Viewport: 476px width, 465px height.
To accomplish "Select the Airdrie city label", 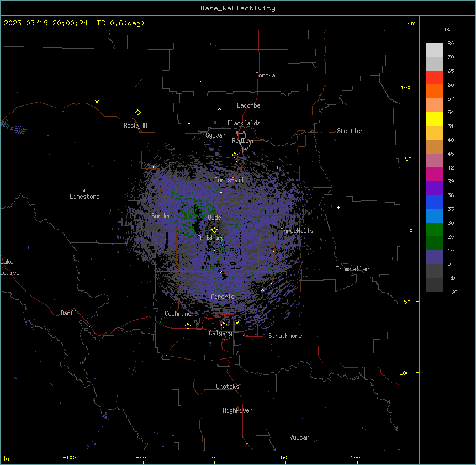I will point(223,297).
